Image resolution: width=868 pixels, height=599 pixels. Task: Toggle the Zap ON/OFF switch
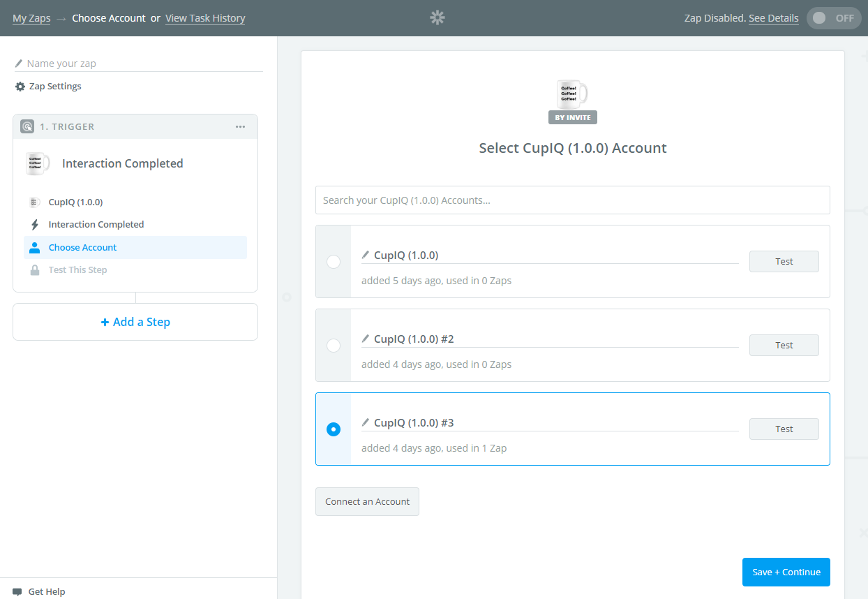834,18
